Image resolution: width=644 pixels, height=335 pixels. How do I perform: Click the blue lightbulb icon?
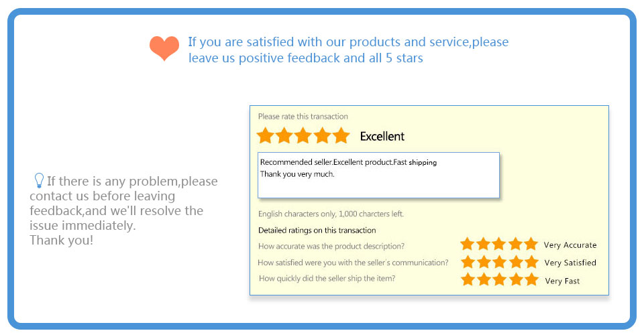tap(39, 180)
